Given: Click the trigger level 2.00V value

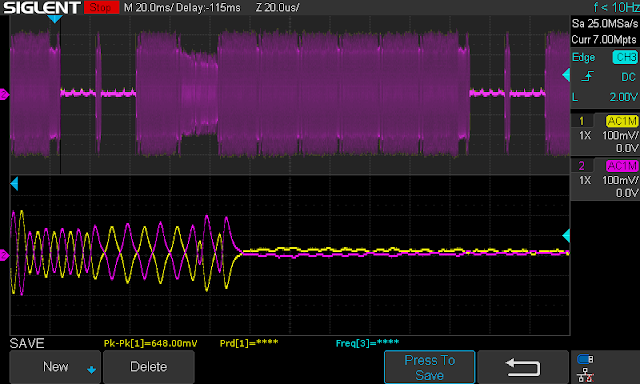Looking at the screenshot, I should 623,97.
